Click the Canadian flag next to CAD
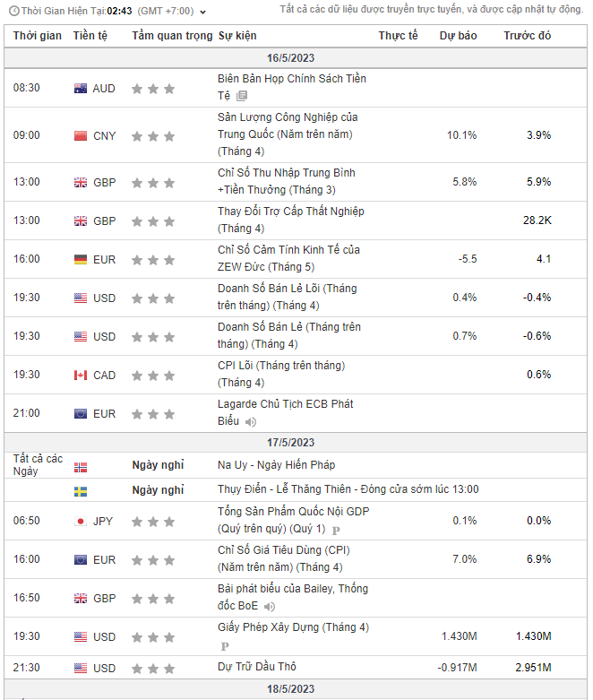This screenshot has width=593, height=700. click(81, 376)
